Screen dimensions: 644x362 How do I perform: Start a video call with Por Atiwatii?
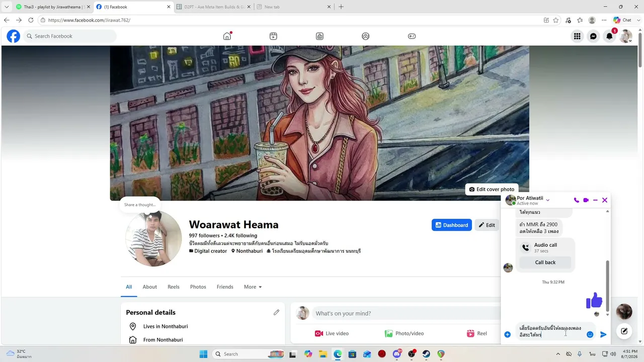586,200
